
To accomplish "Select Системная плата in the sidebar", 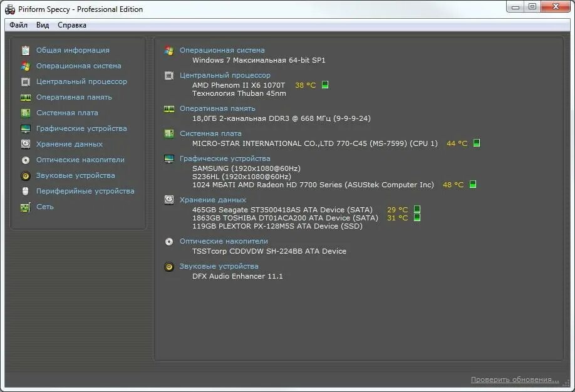I will (x=67, y=113).
